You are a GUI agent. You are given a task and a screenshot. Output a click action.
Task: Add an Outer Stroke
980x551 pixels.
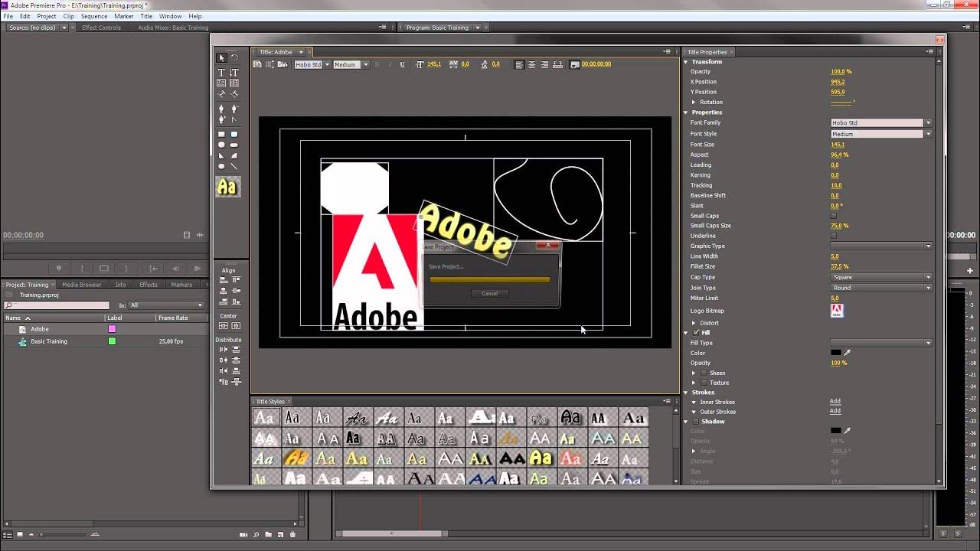[835, 412]
